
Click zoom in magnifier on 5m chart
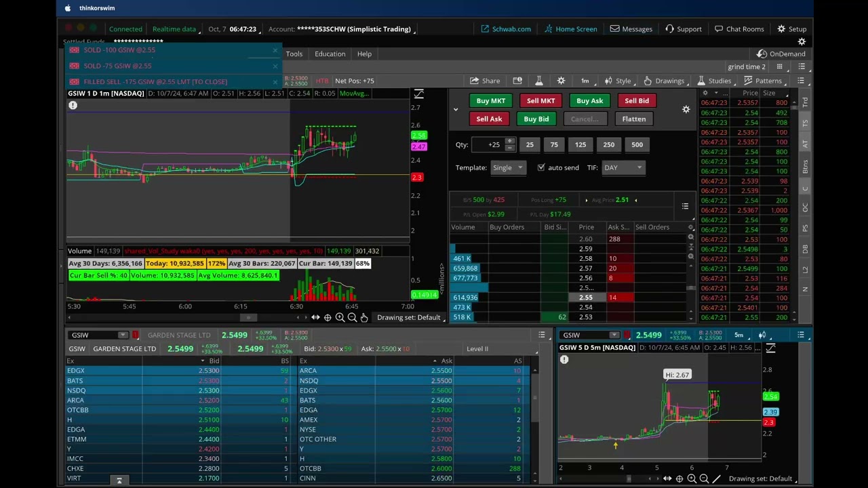[x=692, y=479]
